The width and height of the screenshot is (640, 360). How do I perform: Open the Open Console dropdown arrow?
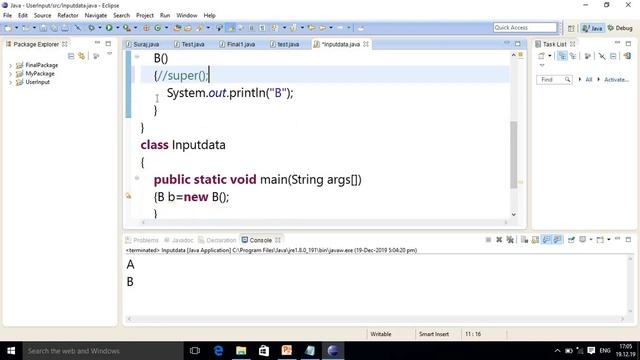coord(609,240)
